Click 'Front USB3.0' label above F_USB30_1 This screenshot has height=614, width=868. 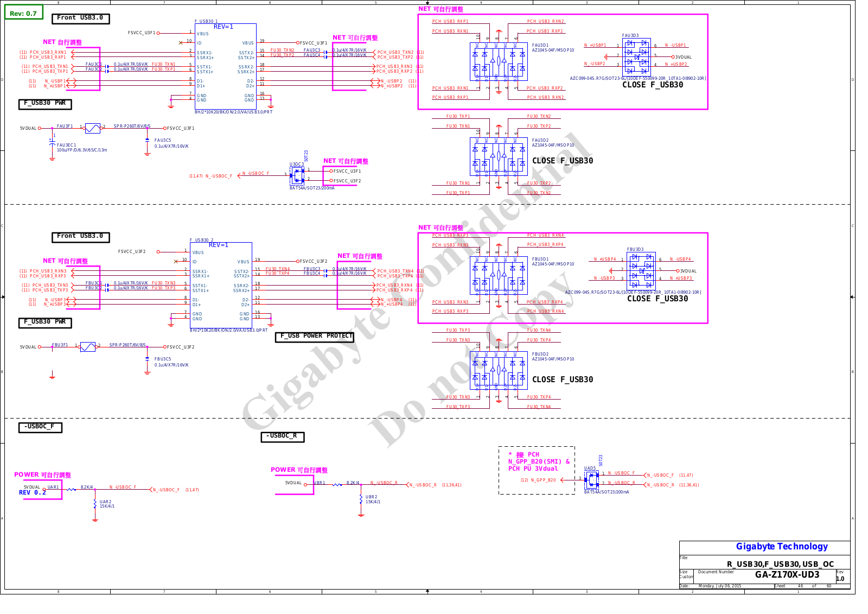click(x=80, y=18)
